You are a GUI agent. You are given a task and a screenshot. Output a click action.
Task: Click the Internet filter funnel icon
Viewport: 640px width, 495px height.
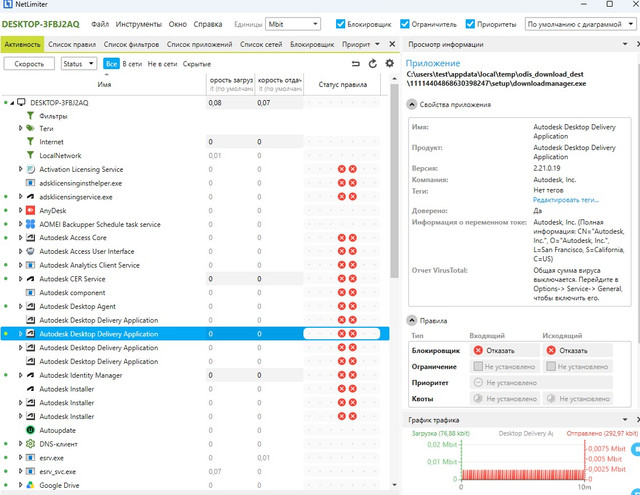click(x=30, y=142)
